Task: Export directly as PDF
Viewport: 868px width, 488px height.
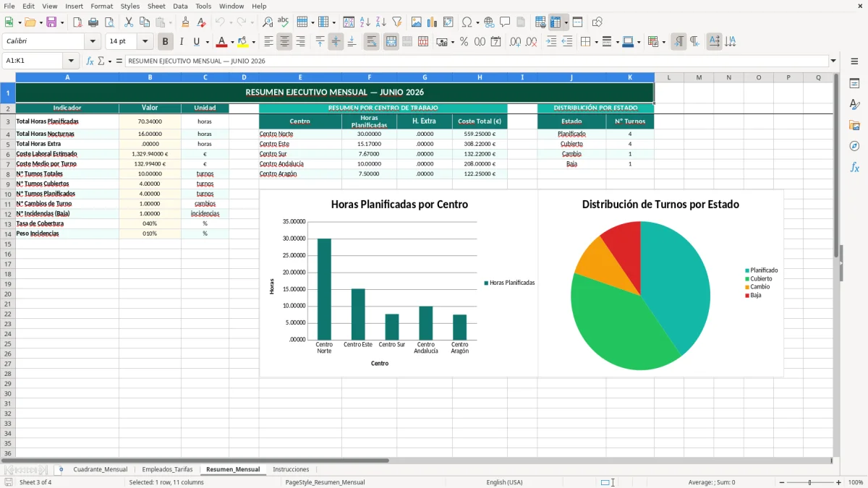Action: point(77,22)
